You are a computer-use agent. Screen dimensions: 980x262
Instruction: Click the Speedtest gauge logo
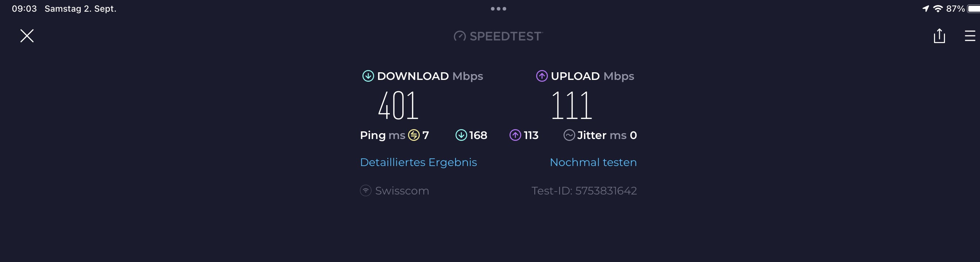click(460, 36)
